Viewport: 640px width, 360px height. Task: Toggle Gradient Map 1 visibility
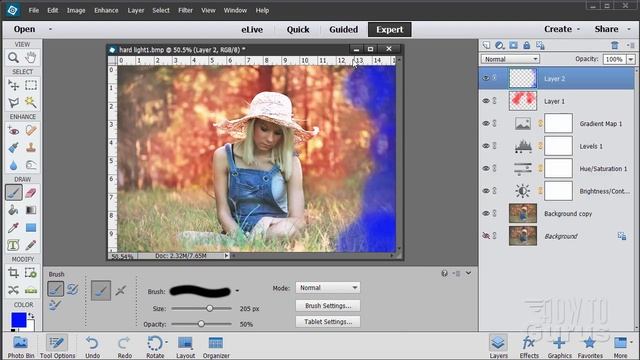pos(486,123)
